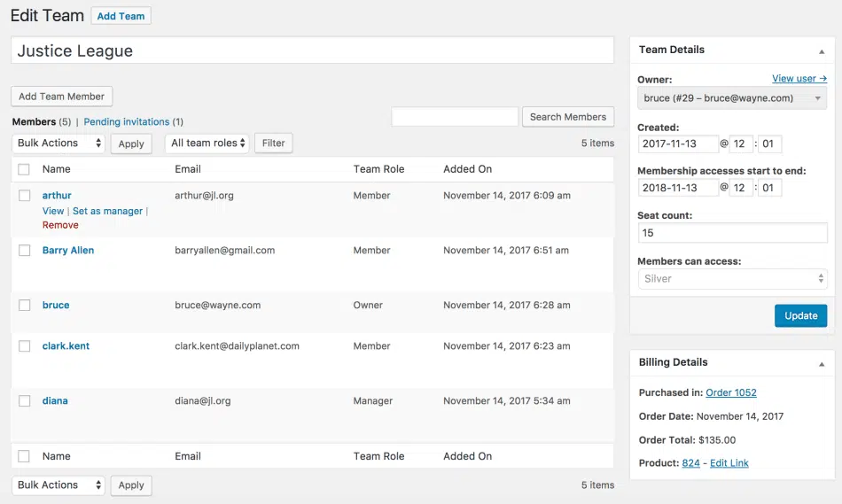Open the bottom Bulk Actions dropdown
Screen dimensions: 842x504
58,485
